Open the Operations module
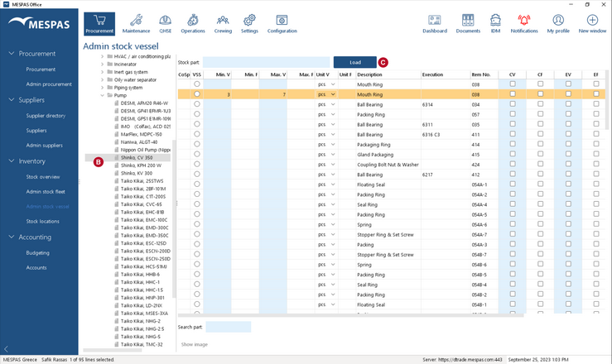Image resolution: width=612 pixels, height=364 pixels. [x=193, y=24]
